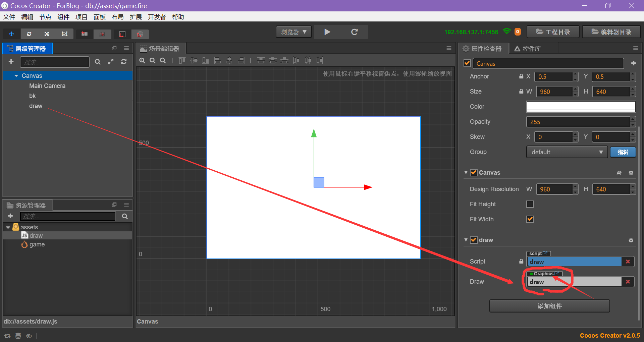Enable the Fit Height checkbox
This screenshot has height=342, width=644.
(530, 204)
